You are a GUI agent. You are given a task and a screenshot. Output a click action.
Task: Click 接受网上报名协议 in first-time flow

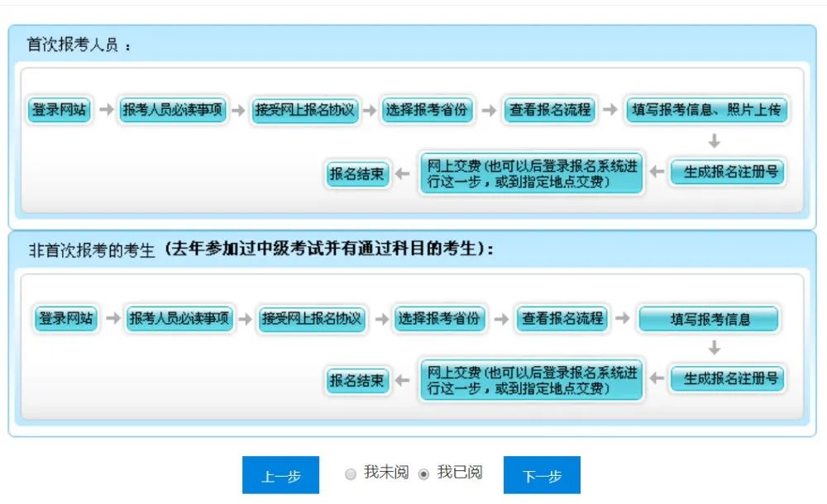click(305, 110)
